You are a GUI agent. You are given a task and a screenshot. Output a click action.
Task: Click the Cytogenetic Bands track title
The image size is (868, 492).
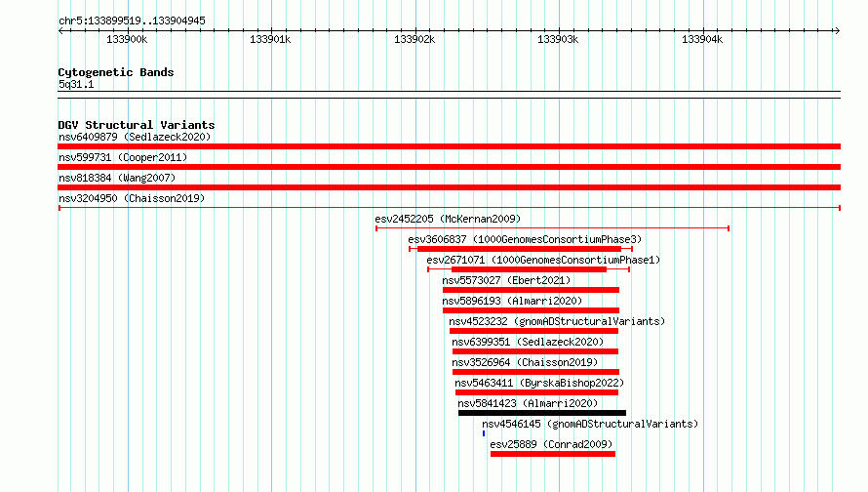(x=116, y=72)
